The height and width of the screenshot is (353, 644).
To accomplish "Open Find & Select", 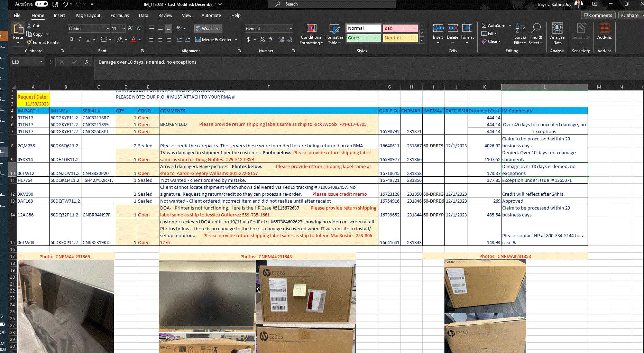I will 535,34.
